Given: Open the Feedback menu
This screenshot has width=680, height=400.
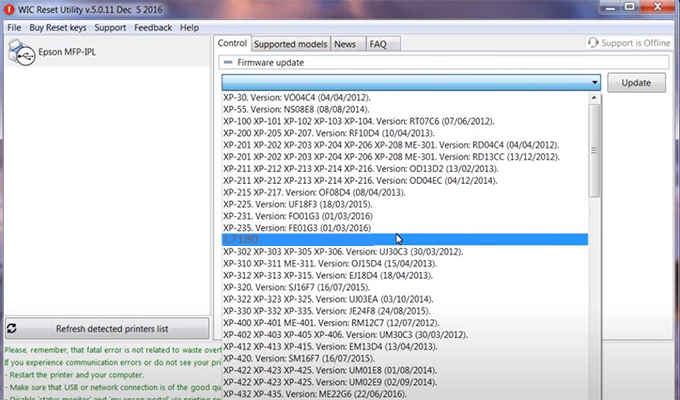Looking at the screenshot, I should pos(153,28).
